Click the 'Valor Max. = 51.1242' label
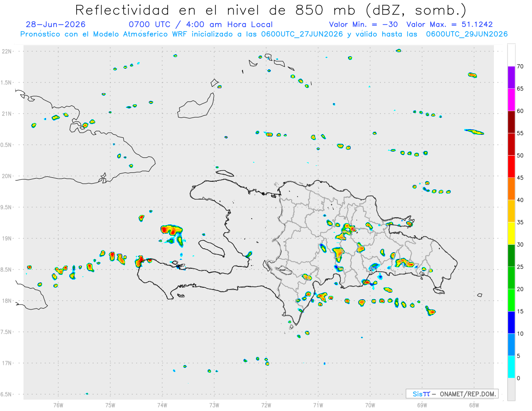Screen dimensions: 532x411 pos(450,24)
